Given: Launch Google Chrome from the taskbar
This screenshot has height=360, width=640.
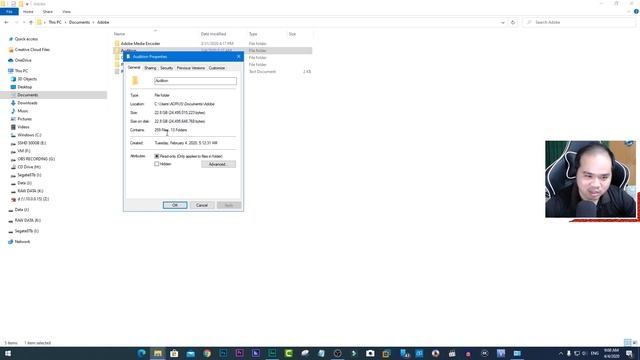Looking at the screenshot, I should pyautogui.click(x=207, y=353).
